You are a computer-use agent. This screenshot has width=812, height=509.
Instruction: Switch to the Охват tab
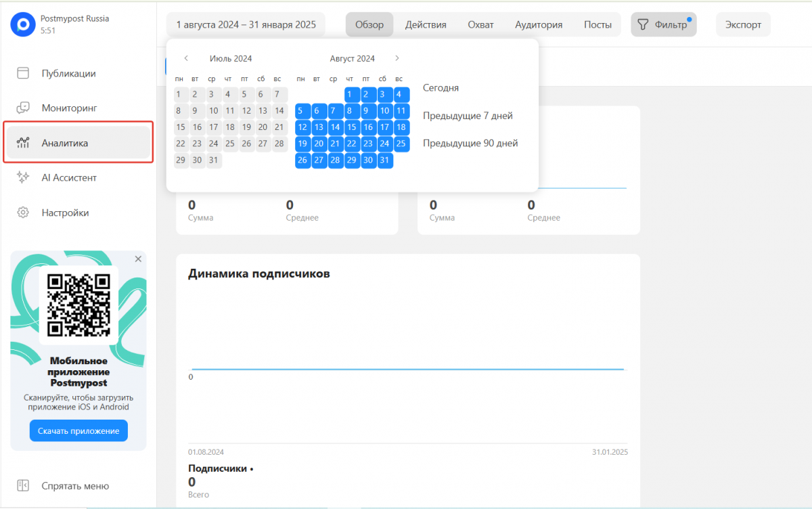(480, 25)
